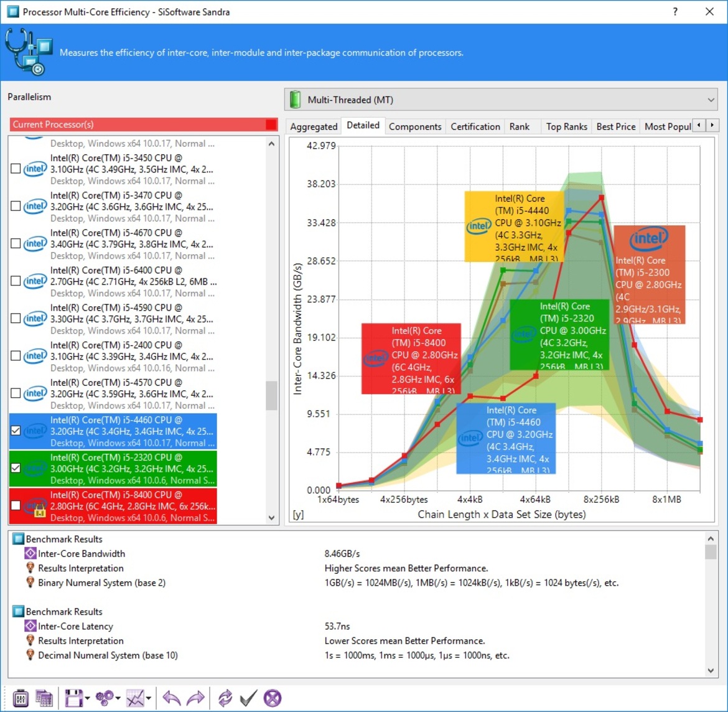Click the forward arrow icon
The image size is (728, 712).
tap(195, 698)
